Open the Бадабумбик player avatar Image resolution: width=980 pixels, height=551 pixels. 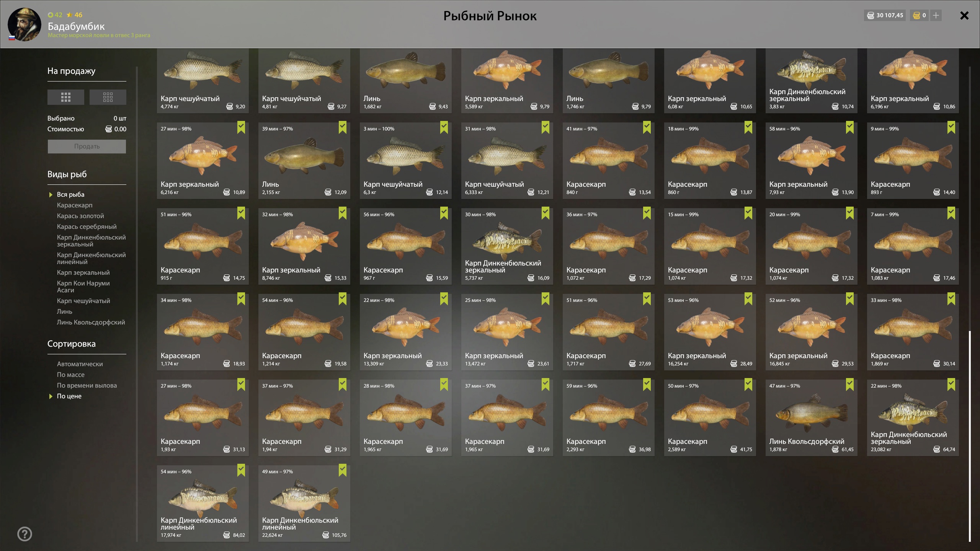point(24,24)
